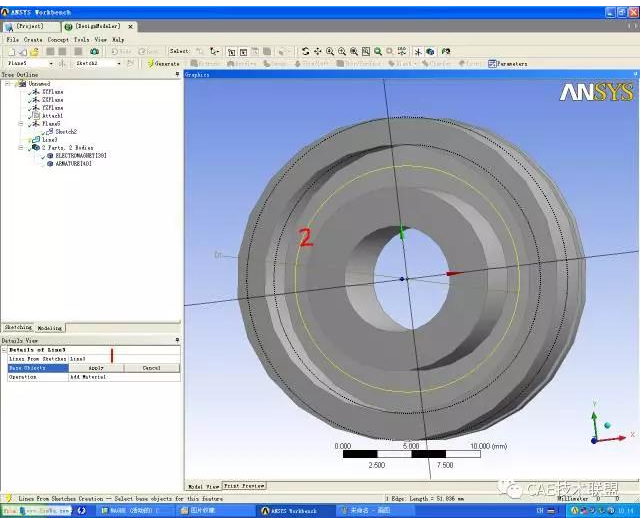This screenshot has width=644, height=522.
Task: Click the open folder toolbar icon
Action: click(34, 52)
